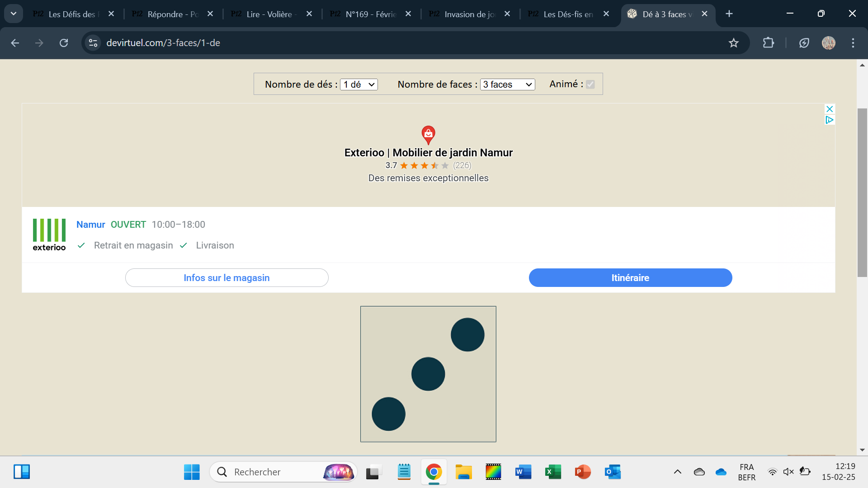Click the Chrome profile avatar

tap(828, 43)
